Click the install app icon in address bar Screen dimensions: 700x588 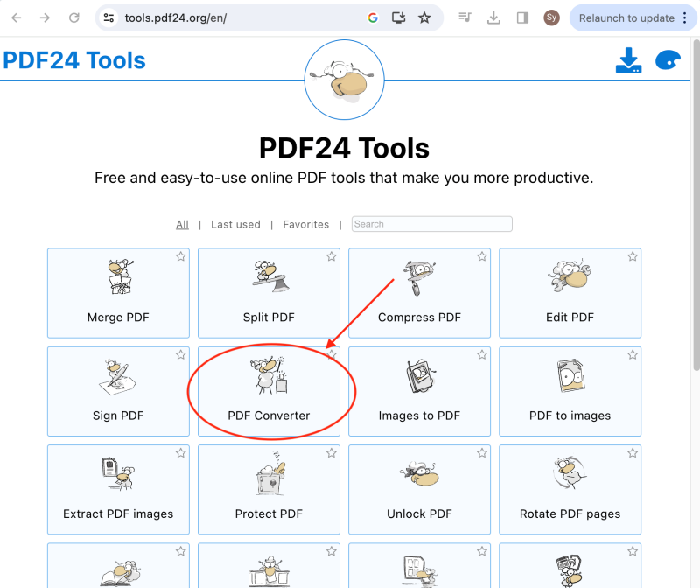click(x=398, y=17)
